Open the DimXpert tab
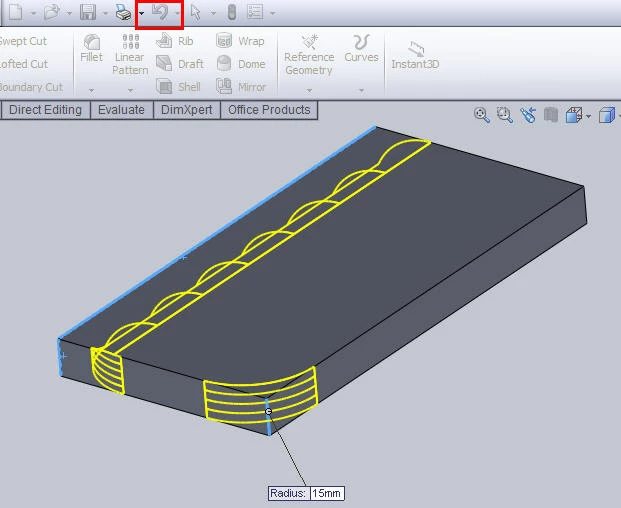The image size is (621, 508). pyautogui.click(x=187, y=110)
